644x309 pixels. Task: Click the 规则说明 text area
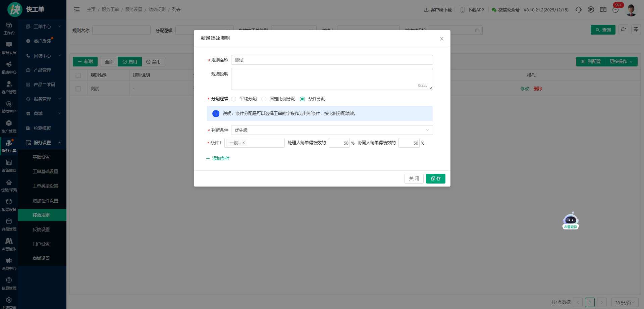(x=332, y=79)
